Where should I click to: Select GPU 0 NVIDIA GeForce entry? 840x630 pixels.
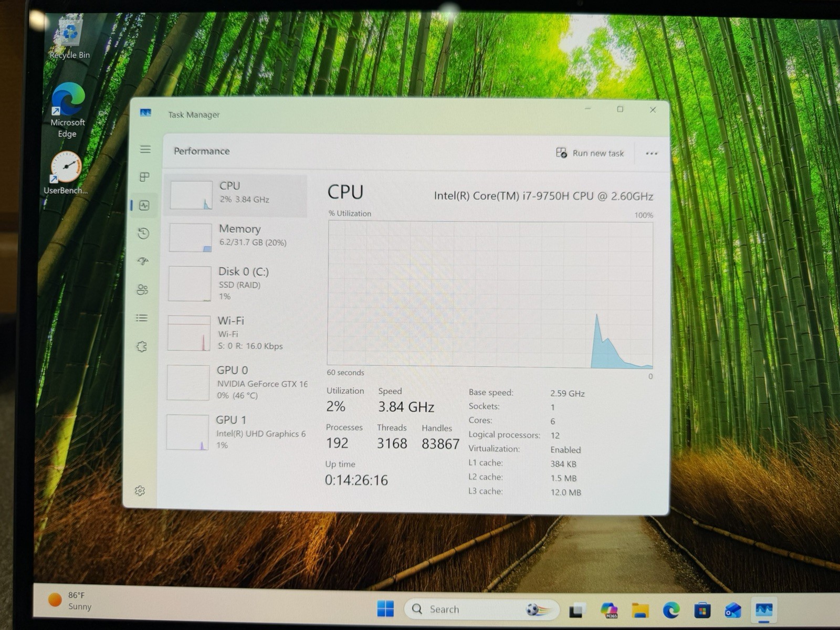point(236,383)
